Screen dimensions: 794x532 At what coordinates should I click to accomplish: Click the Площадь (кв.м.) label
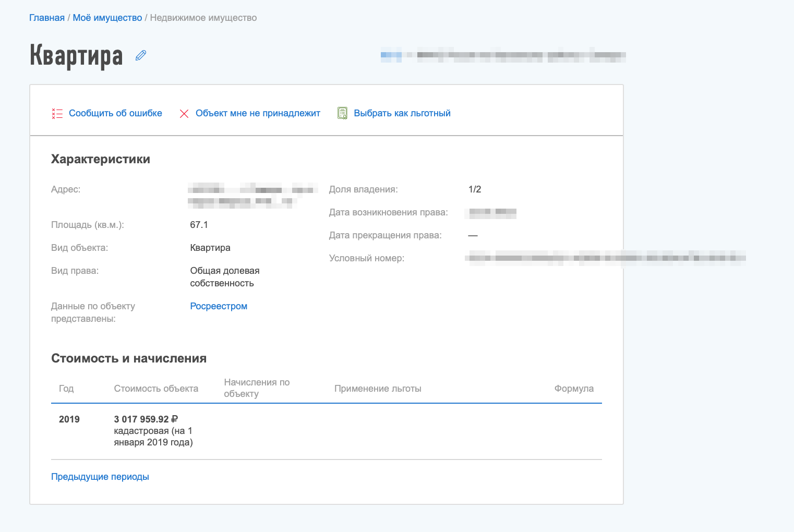[88, 225]
